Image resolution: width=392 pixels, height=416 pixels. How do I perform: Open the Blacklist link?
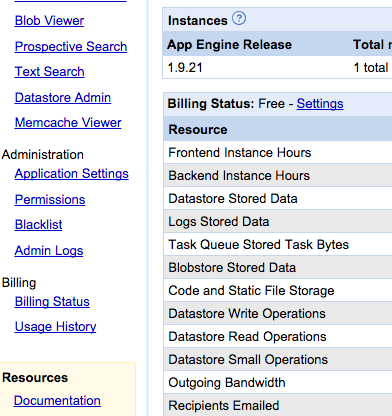tap(38, 225)
